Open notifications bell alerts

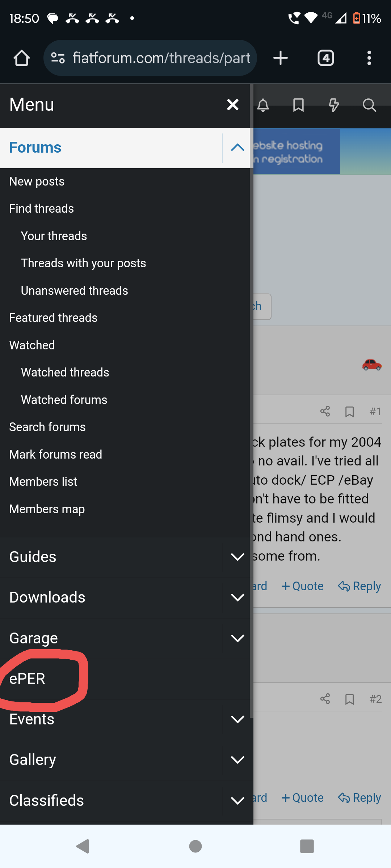pos(263,105)
